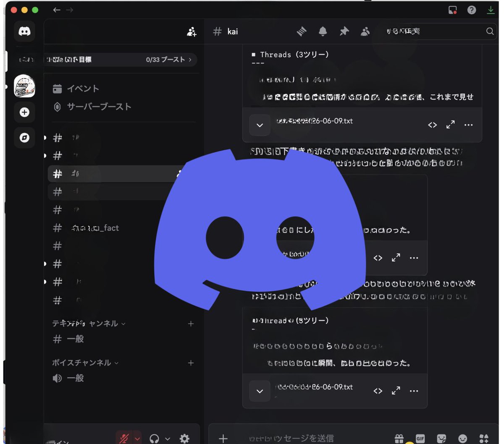Collapse the ボイスチャンネル category
Image resolution: width=504 pixels, height=444 pixels.
[x=85, y=363]
